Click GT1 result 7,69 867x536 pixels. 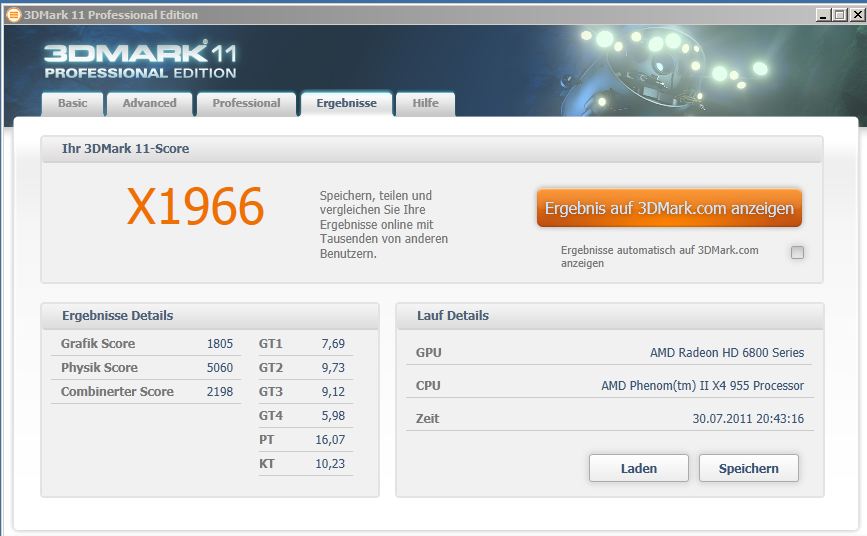(333, 344)
